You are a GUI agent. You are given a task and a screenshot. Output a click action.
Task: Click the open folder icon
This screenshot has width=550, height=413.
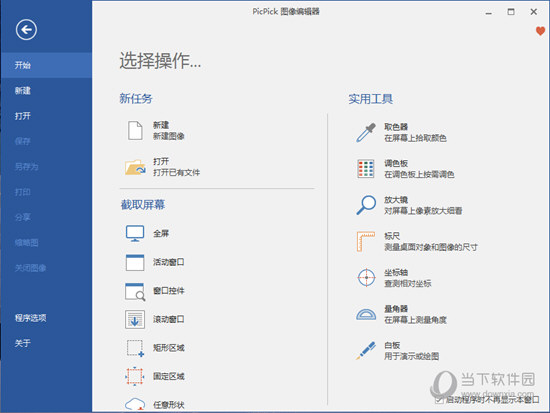pos(135,167)
